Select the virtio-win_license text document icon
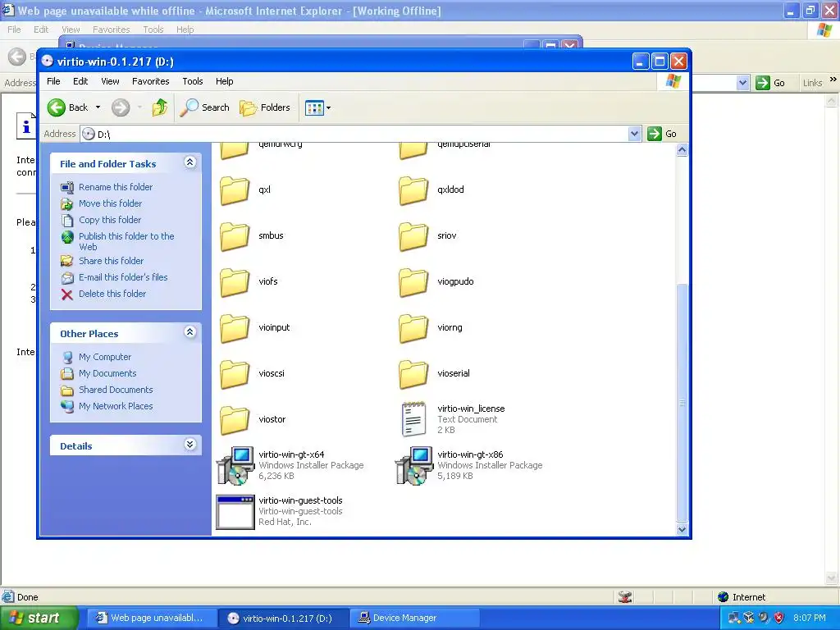The width and height of the screenshot is (840, 630). [x=414, y=419]
